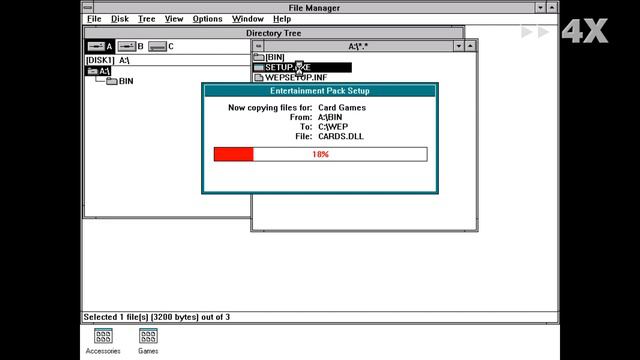
Task: Select WEPSETUP.INF file in the list
Action: pyautogui.click(x=291, y=77)
